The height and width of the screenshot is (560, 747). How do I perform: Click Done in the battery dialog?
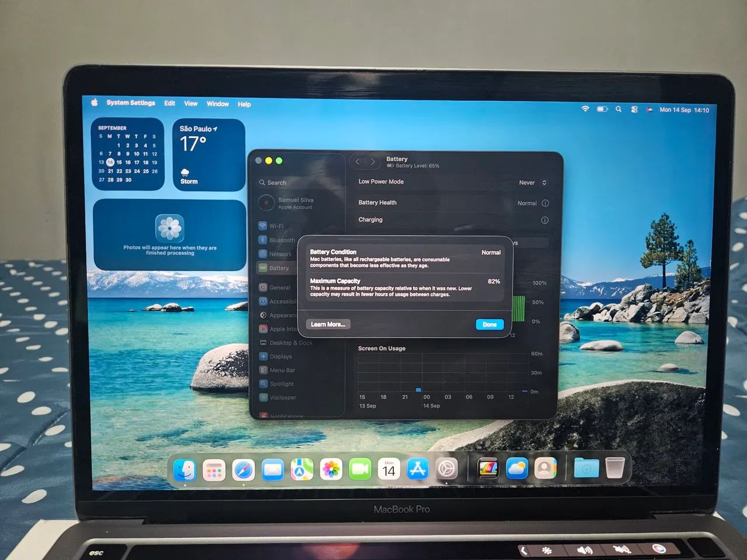coord(490,324)
